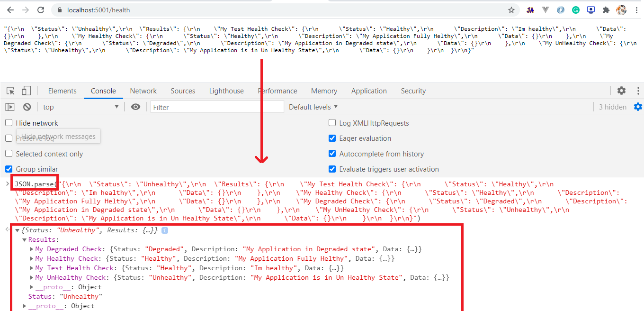Open the Performance tab
This screenshot has width=644, height=311.
tap(277, 91)
